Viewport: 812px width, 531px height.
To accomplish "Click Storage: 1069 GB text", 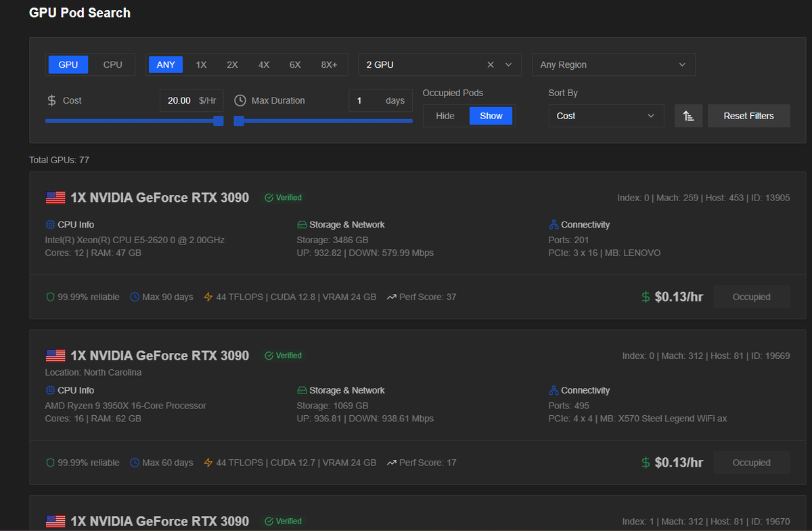I will 332,406.
